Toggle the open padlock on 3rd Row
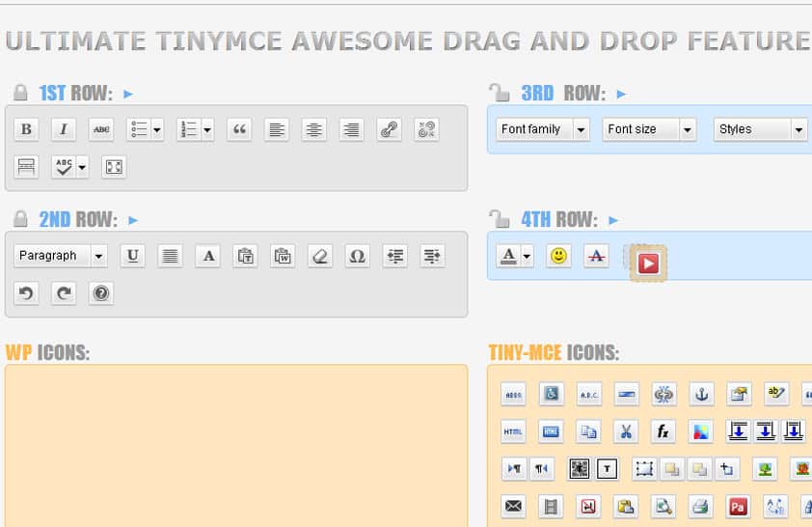Screen dimensions: 812x527 point(500,93)
